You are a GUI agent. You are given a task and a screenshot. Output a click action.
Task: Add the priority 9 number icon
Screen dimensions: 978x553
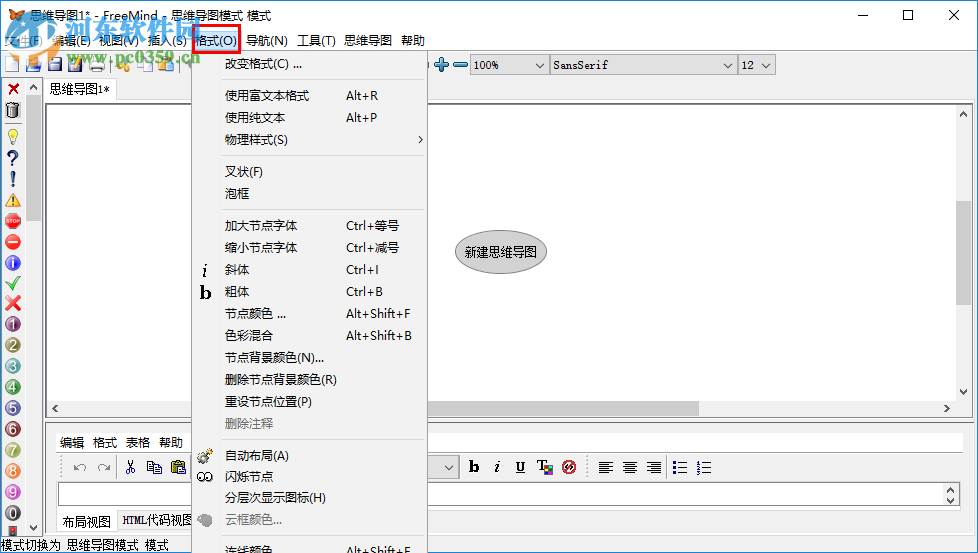(13, 492)
